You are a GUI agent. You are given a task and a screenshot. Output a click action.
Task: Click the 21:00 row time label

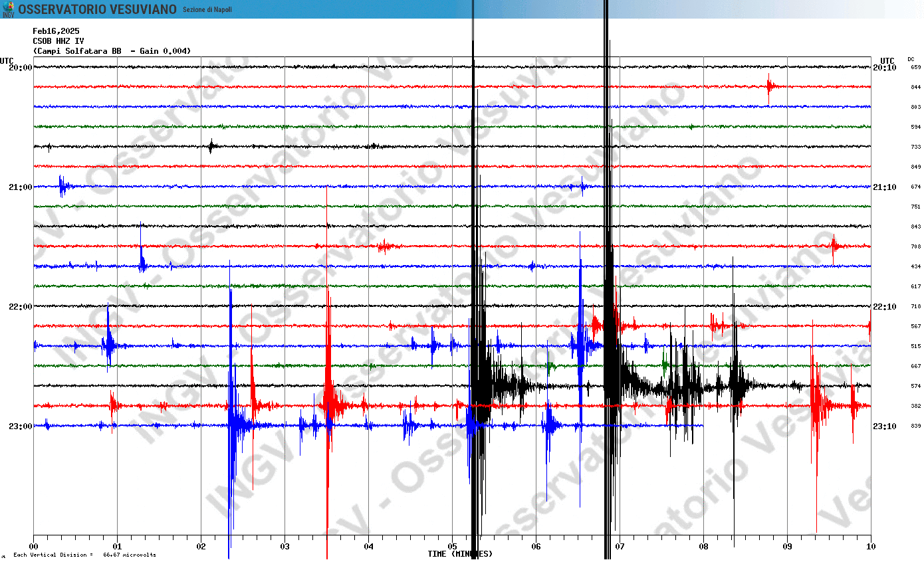[x=21, y=187]
